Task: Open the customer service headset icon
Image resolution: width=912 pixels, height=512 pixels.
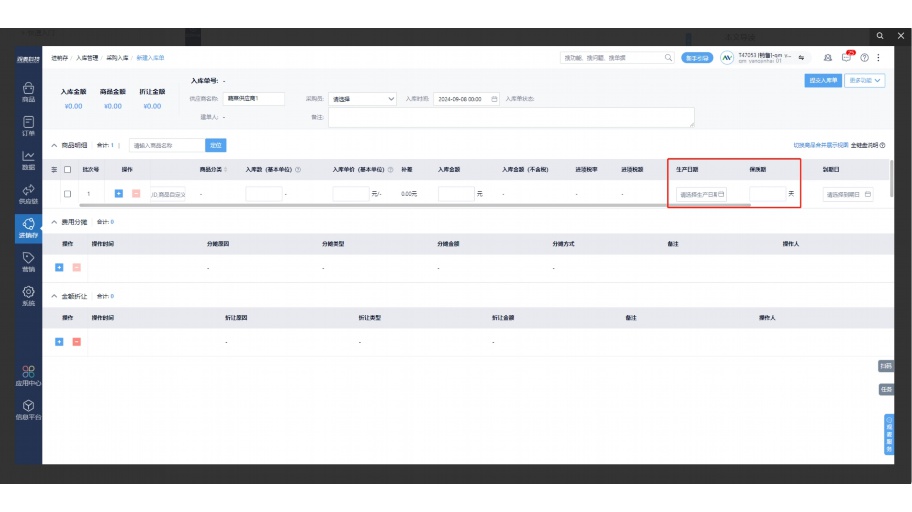Action: tap(828, 58)
